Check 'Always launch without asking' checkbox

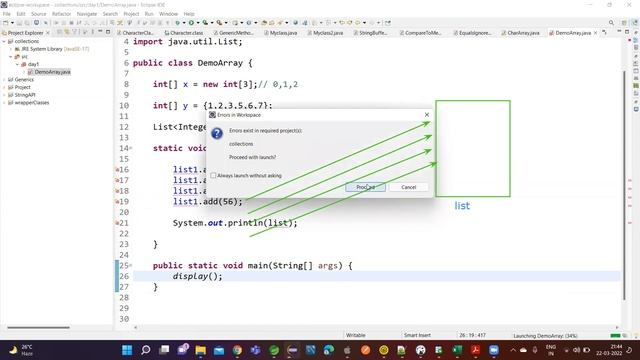point(213,176)
